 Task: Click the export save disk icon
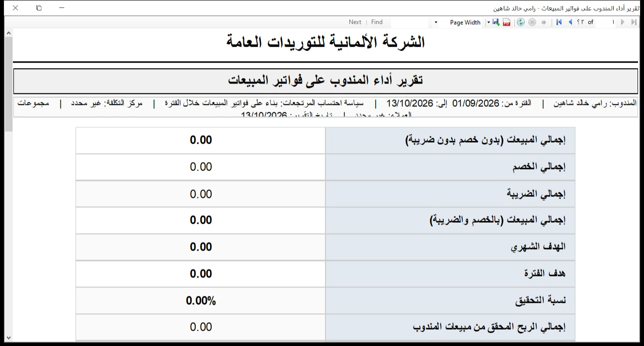(496, 22)
